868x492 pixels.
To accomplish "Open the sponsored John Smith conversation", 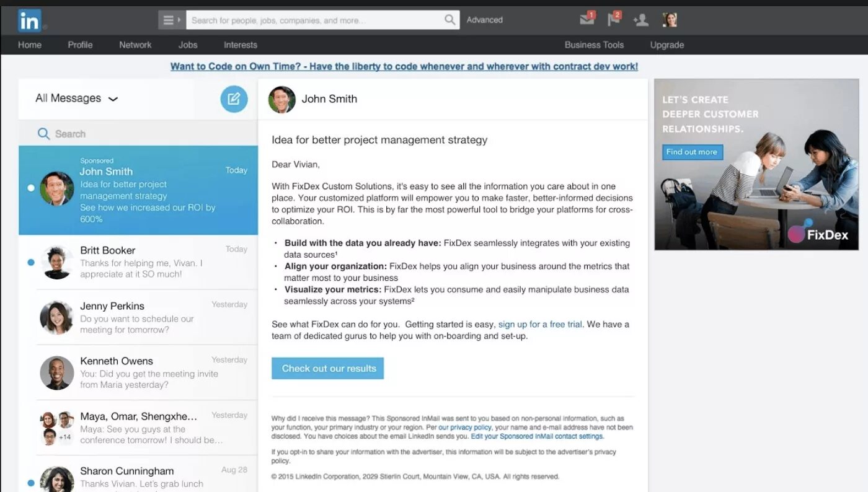I will (x=138, y=190).
